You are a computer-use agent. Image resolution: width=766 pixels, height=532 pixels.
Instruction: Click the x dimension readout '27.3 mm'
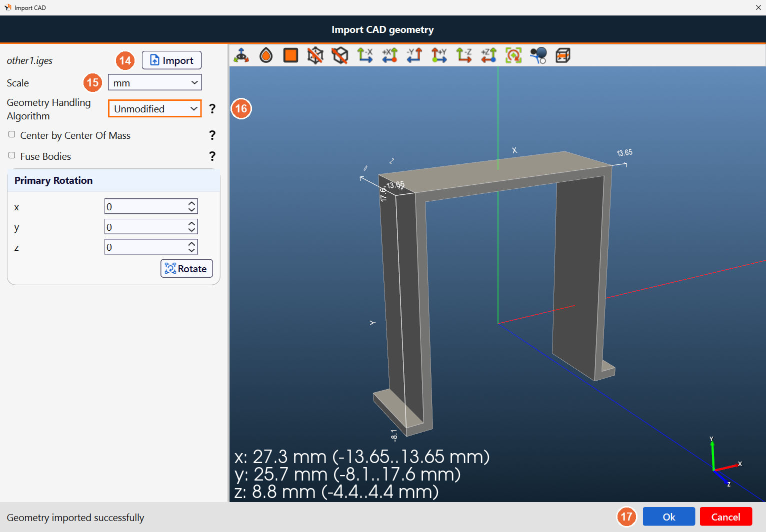pyautogui.click(x=362, y=457)
